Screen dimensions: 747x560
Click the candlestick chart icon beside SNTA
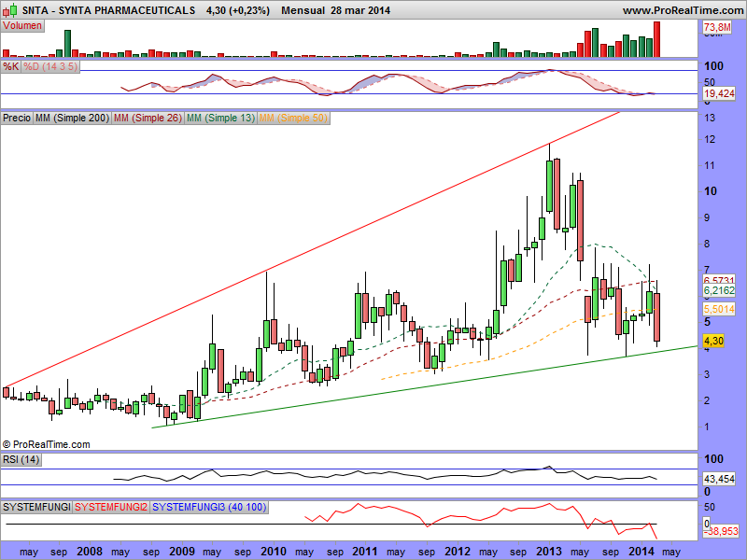[10, 10]
